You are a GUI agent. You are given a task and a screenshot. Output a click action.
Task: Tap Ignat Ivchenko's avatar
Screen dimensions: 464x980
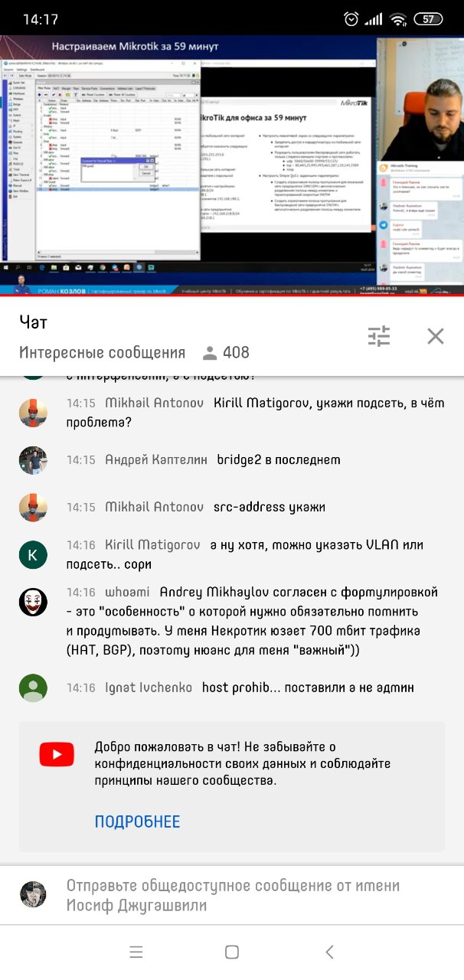tap(33, 688)
